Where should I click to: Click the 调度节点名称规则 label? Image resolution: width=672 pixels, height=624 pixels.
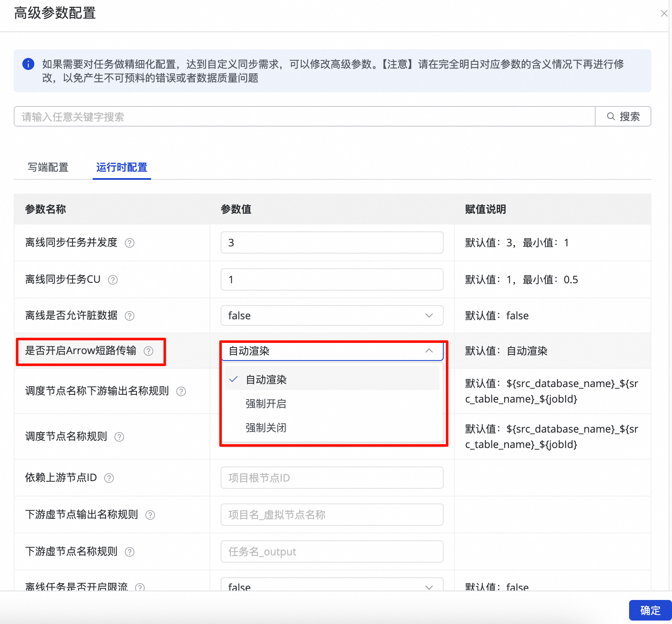coord(66,436)
